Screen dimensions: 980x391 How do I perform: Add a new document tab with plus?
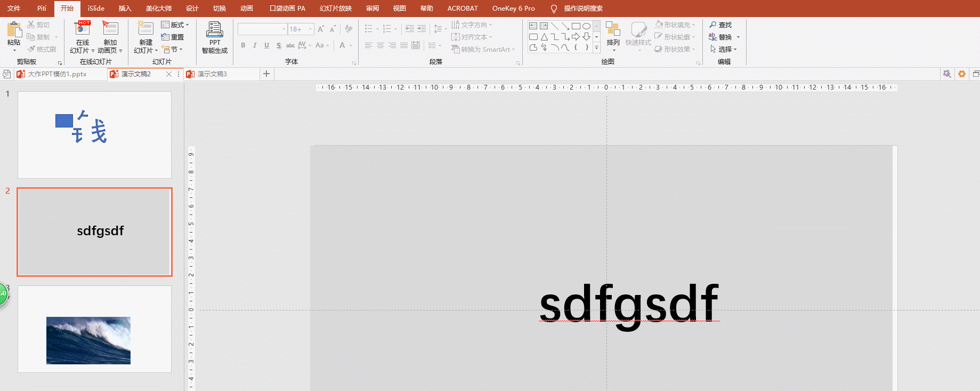pyautogui.click(x=266, y=74)
